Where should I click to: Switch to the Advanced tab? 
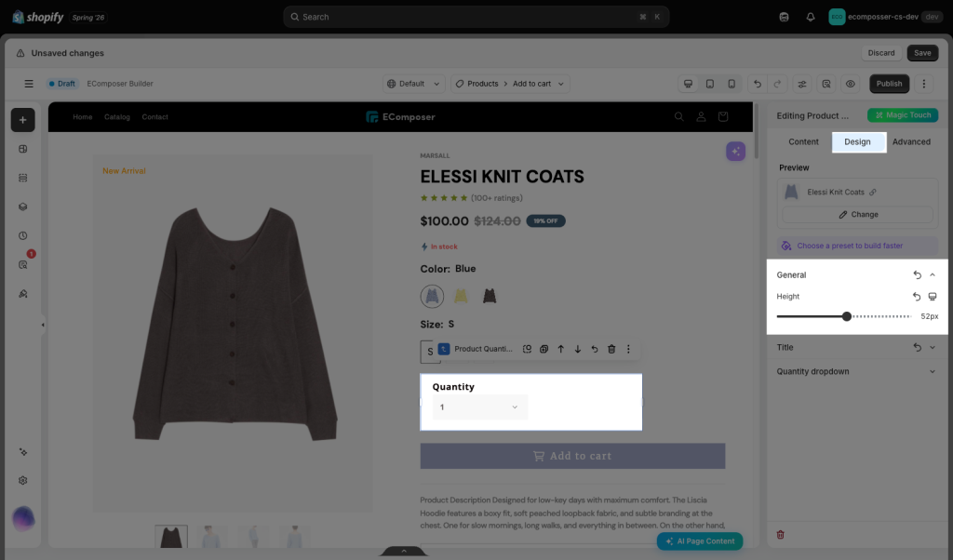coord(911,141)
